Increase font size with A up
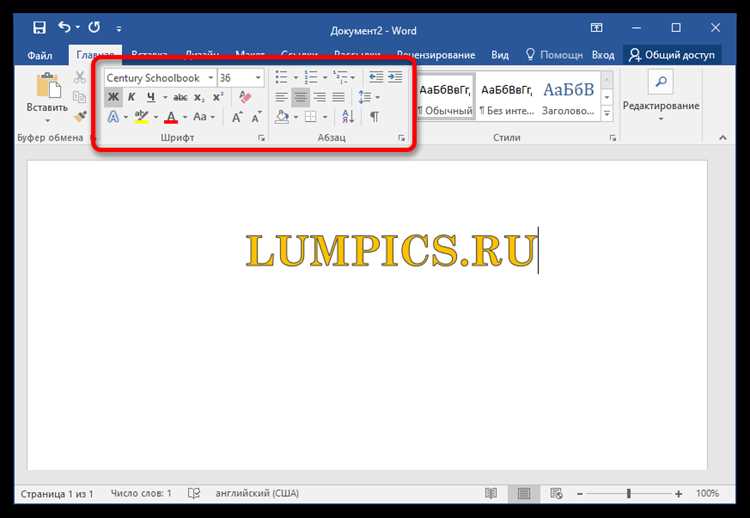 237,117
